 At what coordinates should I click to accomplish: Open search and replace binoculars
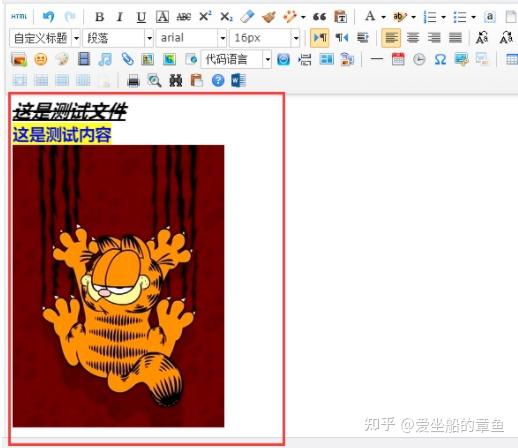click(x=176, y=81)
